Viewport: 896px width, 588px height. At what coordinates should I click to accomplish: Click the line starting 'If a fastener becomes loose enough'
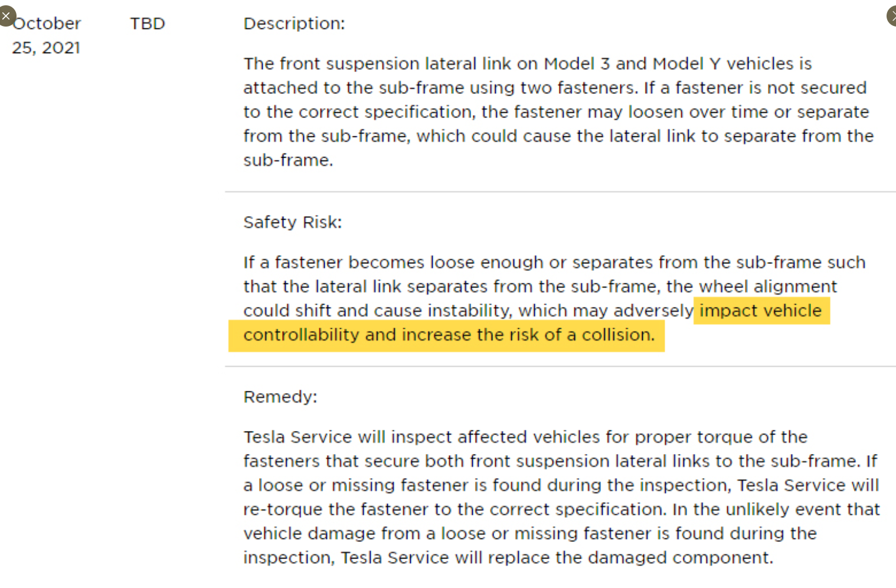tap(554, 262)
